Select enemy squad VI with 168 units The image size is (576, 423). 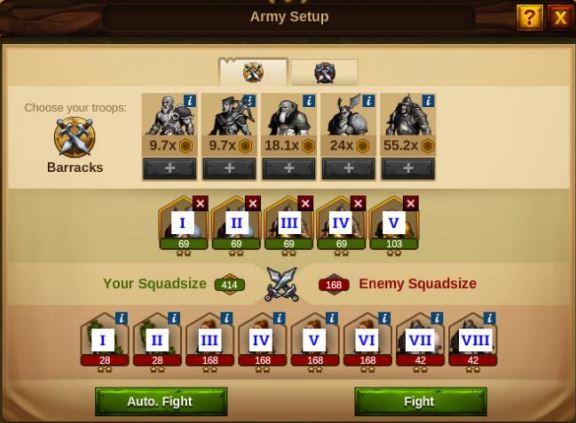368,340
